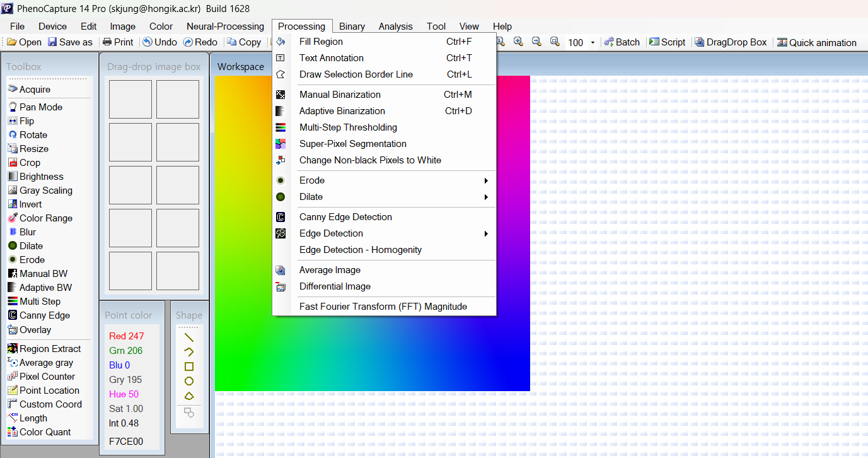Select the Acquire tool in Toolbox
The height and width of the screenshot is (458, 868).
tap(29, 90)
